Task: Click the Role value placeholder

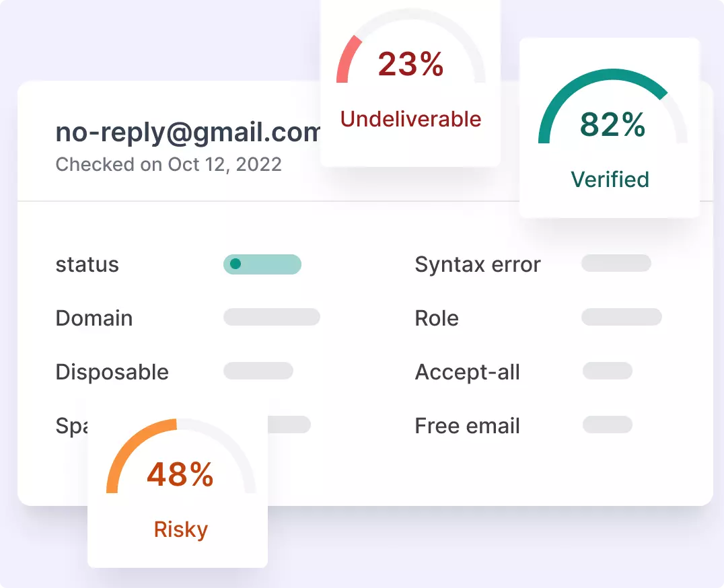Action: point(622,317)
